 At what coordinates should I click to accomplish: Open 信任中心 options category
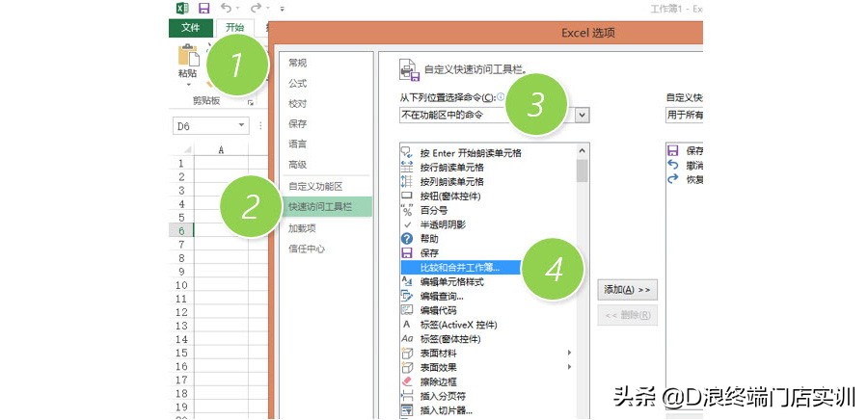click(307, 249)
